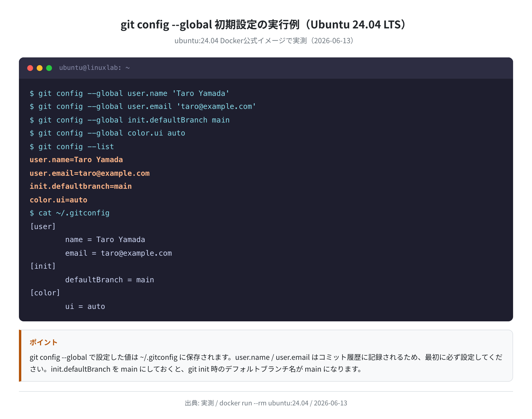Select the command line setting user.email
Image resolution: width=532 pixels, height=419 pixels.
pyautogui.click(x=143, y=107)
